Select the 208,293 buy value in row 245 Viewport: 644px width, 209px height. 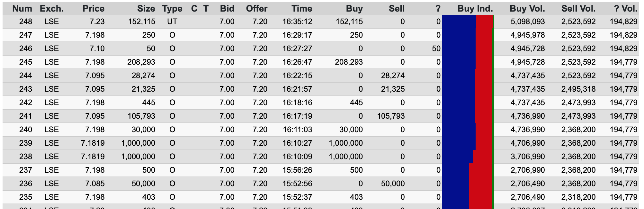[349, 62]
